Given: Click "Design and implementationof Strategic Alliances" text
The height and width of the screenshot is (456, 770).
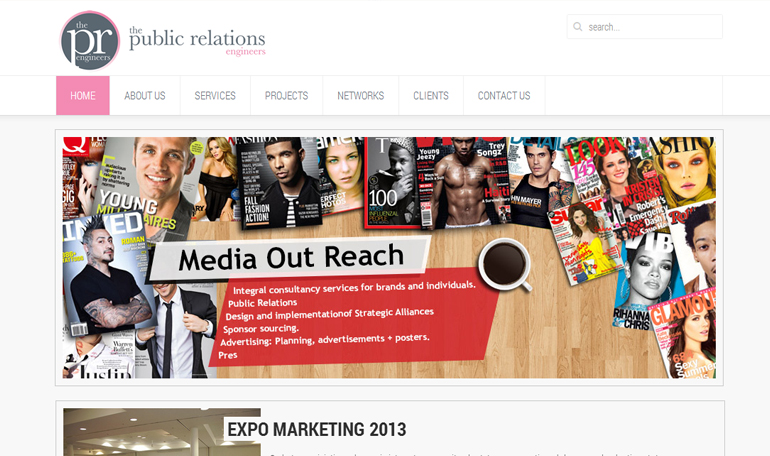Looking at the screenshot, I should tap(330, 314).
